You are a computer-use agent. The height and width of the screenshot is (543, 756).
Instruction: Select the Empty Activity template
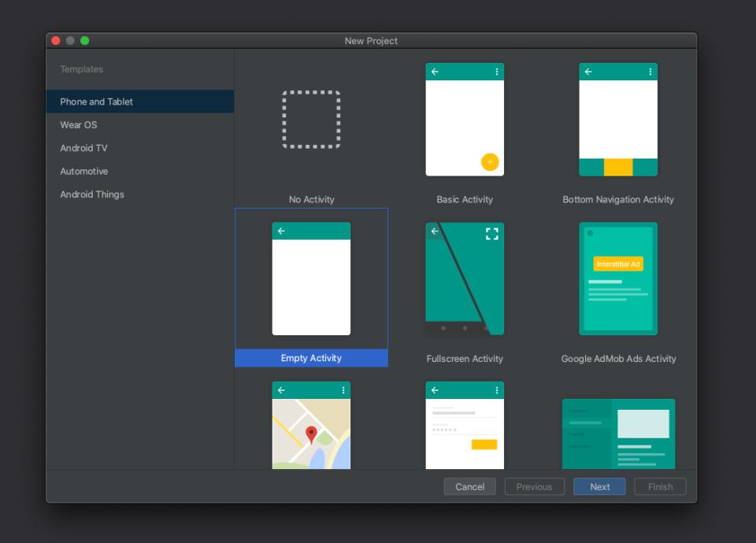click(x=311, y=279)
